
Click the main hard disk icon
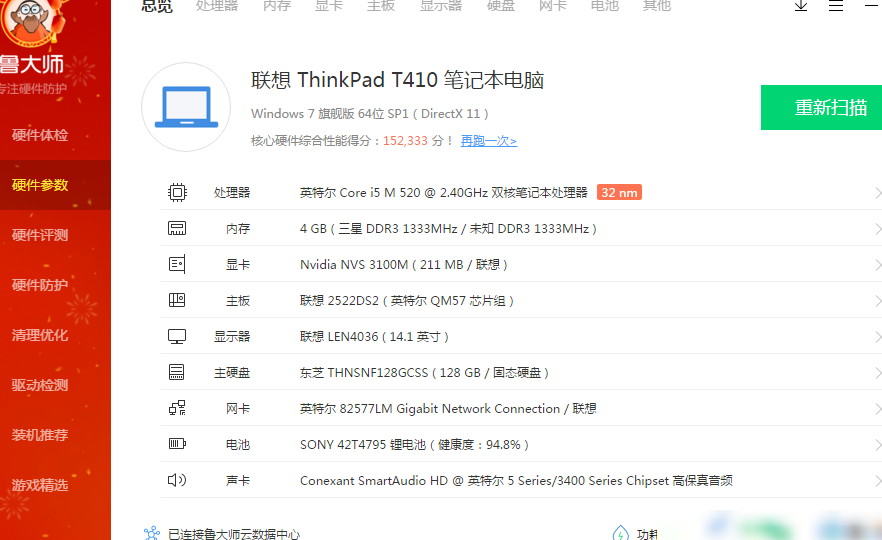177,372
